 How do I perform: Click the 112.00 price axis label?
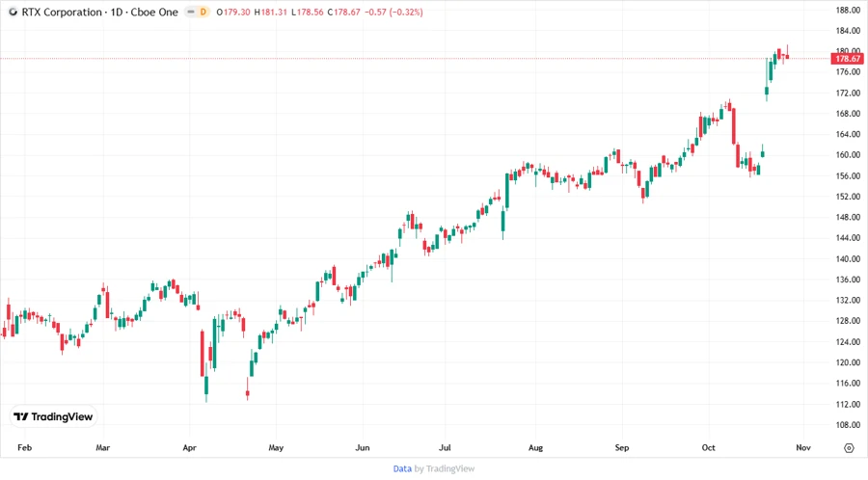coord(848,404)
